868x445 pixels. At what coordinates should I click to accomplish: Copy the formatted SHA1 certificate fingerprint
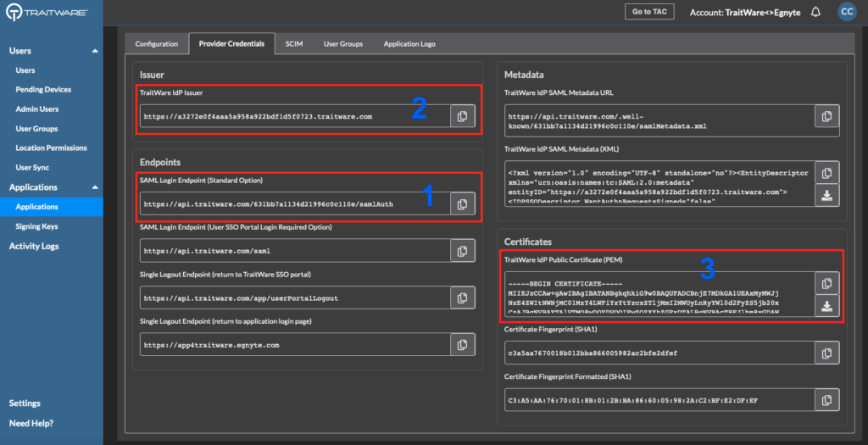click(826, 399)
